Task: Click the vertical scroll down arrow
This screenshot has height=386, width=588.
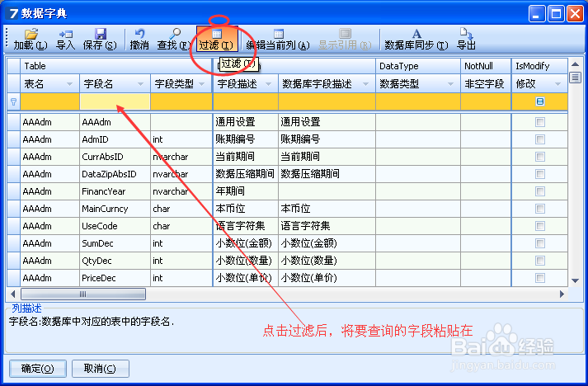Action: (x=576, y=280)
